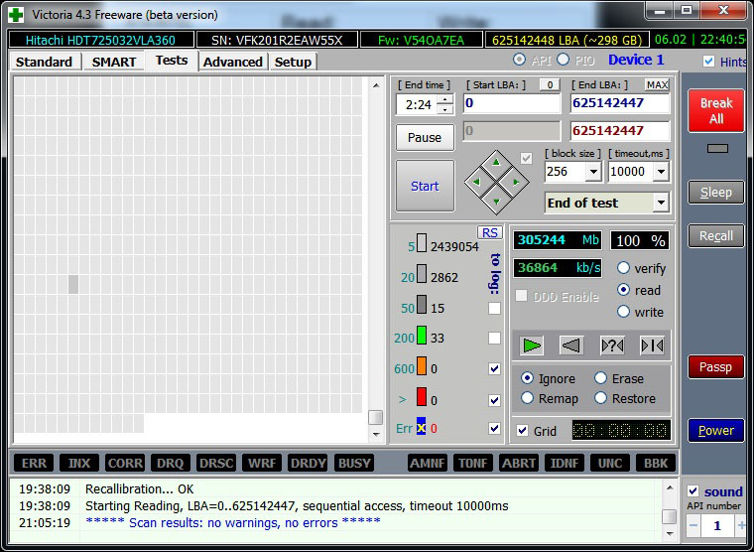Click the TONF error indicator
Image resolution: width=756 pixels, height=553 pixels.
[473, 464]
